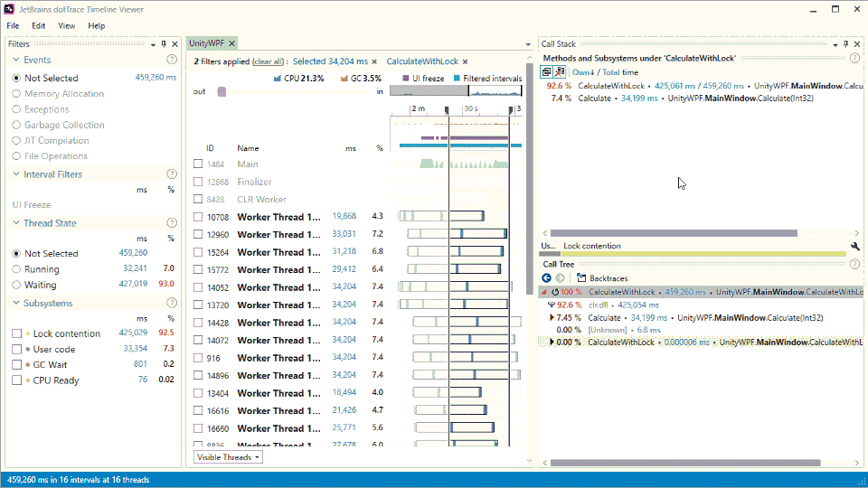Click the group-by-methods icon in Call Stack
This screenshot has width=868, height=488.
[x=547, y=72]
